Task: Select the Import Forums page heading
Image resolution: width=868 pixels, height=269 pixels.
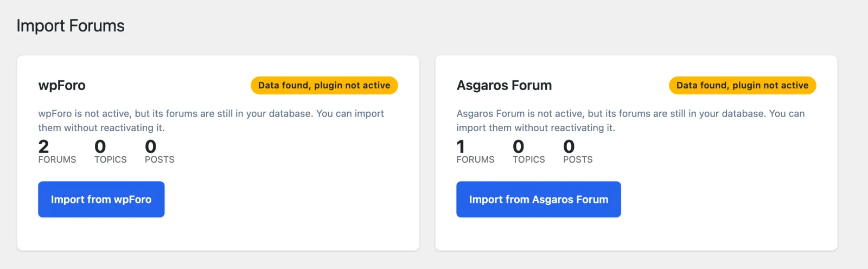Action: coord(71,26)
